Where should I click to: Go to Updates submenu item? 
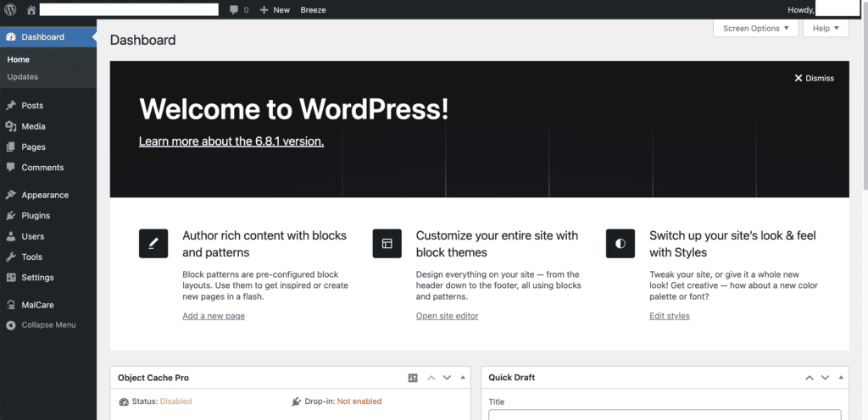(x=23, y=77)
